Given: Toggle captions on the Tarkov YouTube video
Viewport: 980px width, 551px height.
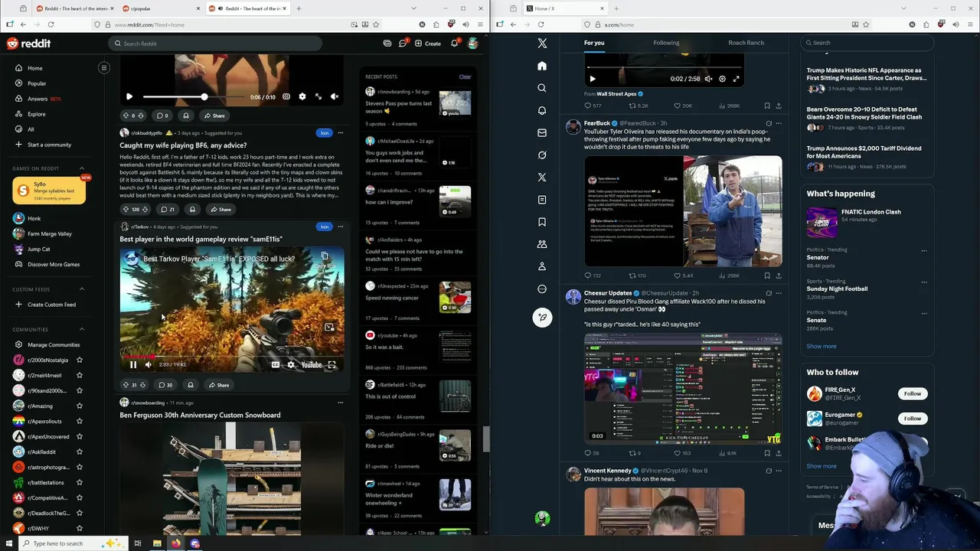Looking at the screenshot, I should pos(276,365).
